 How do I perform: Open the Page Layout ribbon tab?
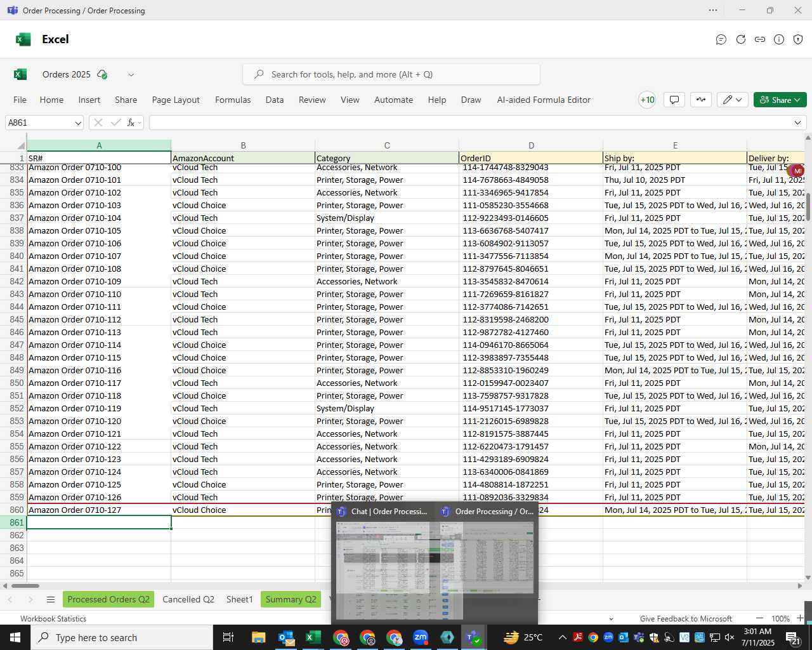(176, 100)
